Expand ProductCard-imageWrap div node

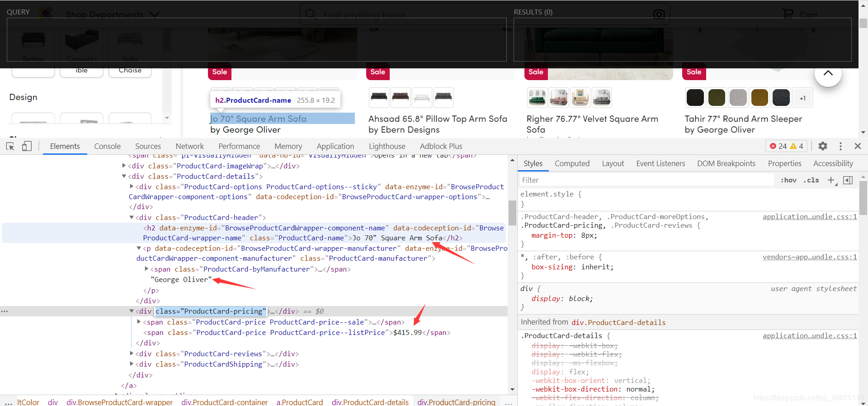pyautogui.click(x=124, y=166)
